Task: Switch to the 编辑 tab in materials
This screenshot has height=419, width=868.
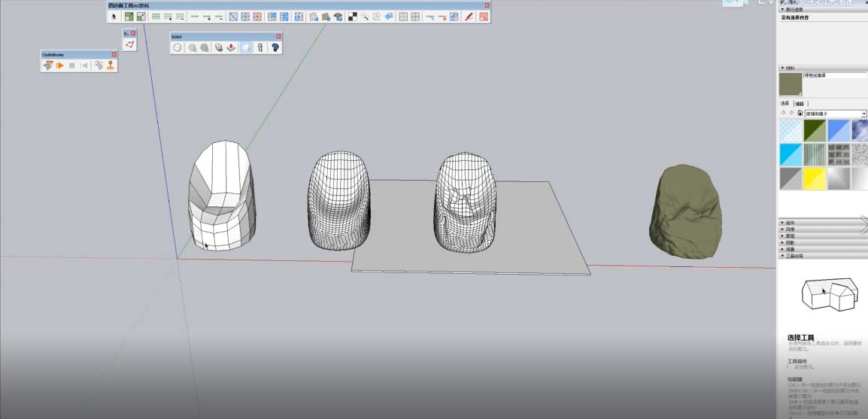Action: 800,103
